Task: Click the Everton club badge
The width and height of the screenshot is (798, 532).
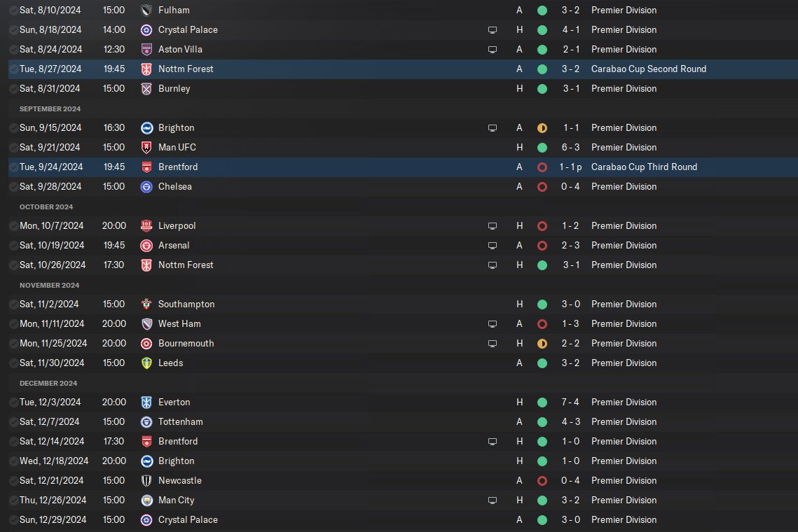Action: point(146,402)
